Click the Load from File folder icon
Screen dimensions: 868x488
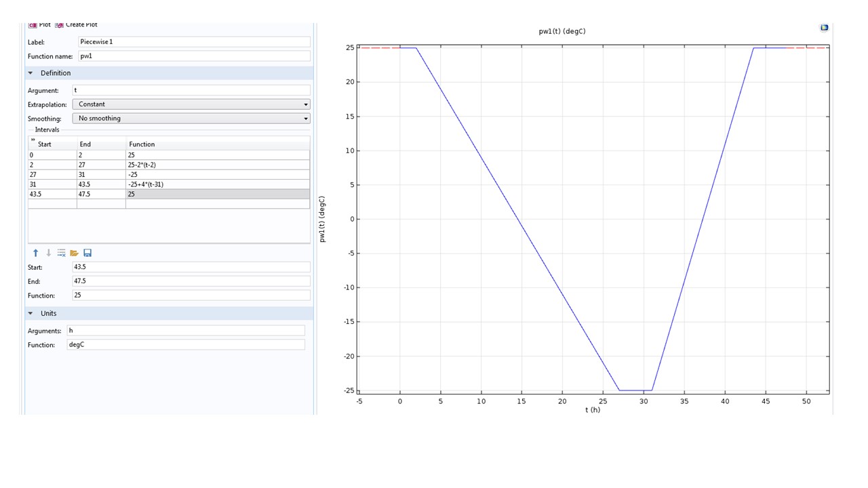point(75,253)
